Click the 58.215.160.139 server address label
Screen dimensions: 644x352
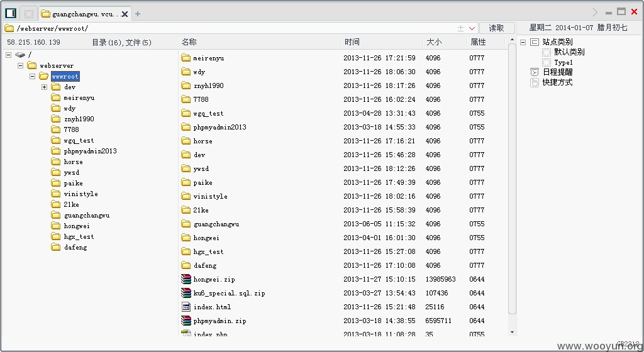tap(34, 42)
